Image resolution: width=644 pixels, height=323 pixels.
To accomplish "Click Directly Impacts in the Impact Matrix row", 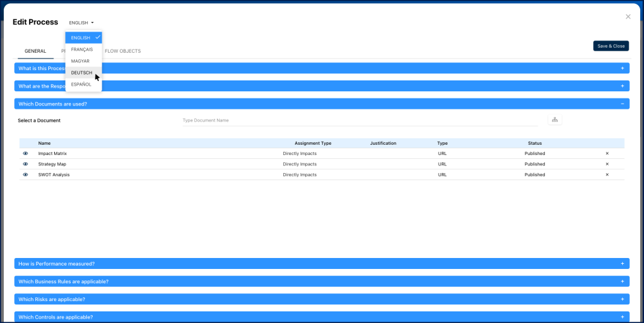I will pos(300,154).
